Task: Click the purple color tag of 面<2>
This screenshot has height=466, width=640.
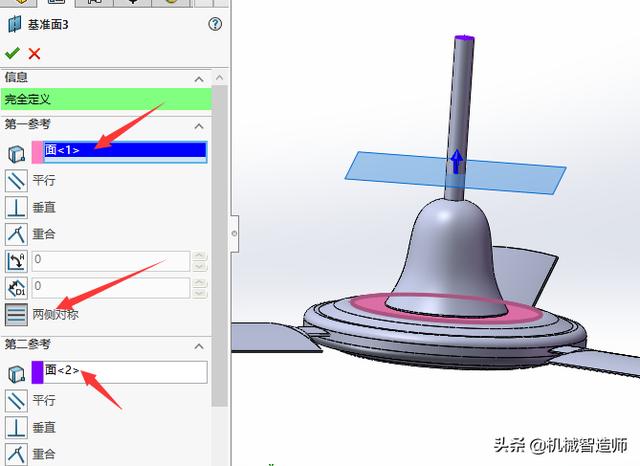Action: [38, 372]
